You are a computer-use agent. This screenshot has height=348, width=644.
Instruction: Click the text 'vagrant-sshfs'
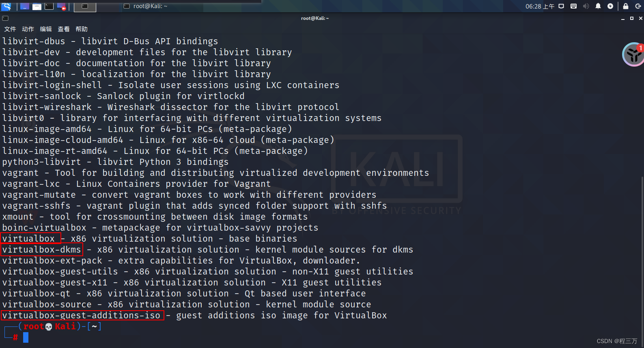[36, 205]
